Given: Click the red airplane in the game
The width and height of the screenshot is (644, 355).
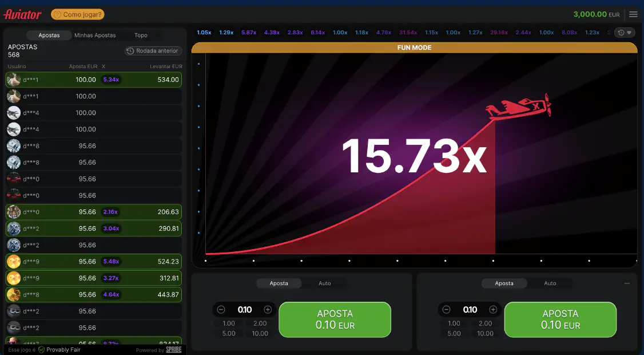Looking at the screenshot, I should pos(519,108).
